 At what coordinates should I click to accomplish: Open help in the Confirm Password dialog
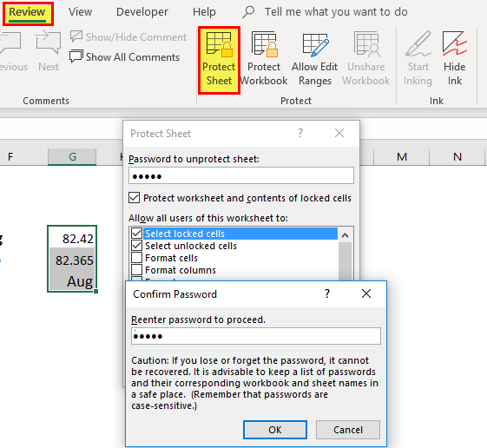pos(327,293)
